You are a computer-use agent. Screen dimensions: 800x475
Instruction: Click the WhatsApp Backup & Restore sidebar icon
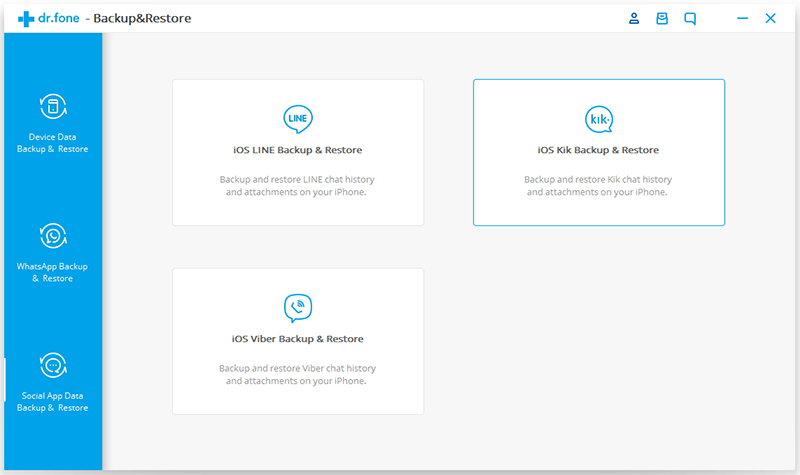(53, 236)
